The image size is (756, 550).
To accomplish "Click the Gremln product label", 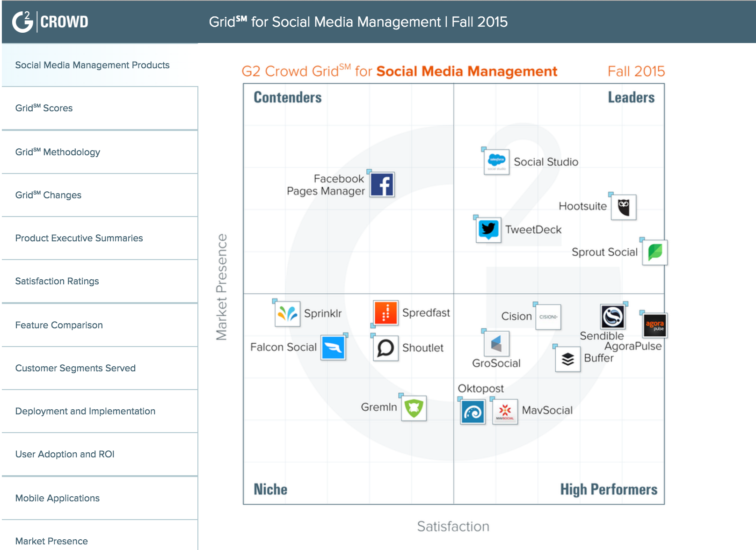I will (x=379, y=407).
